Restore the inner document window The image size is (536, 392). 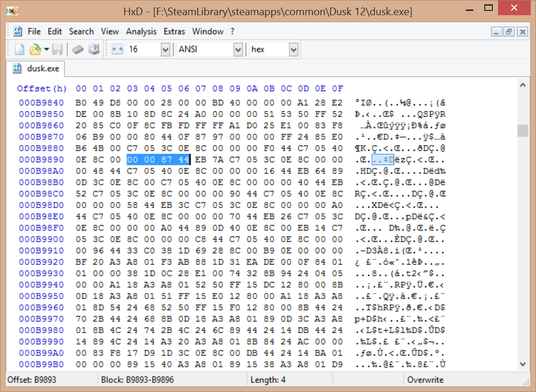(x=509, y=32)
